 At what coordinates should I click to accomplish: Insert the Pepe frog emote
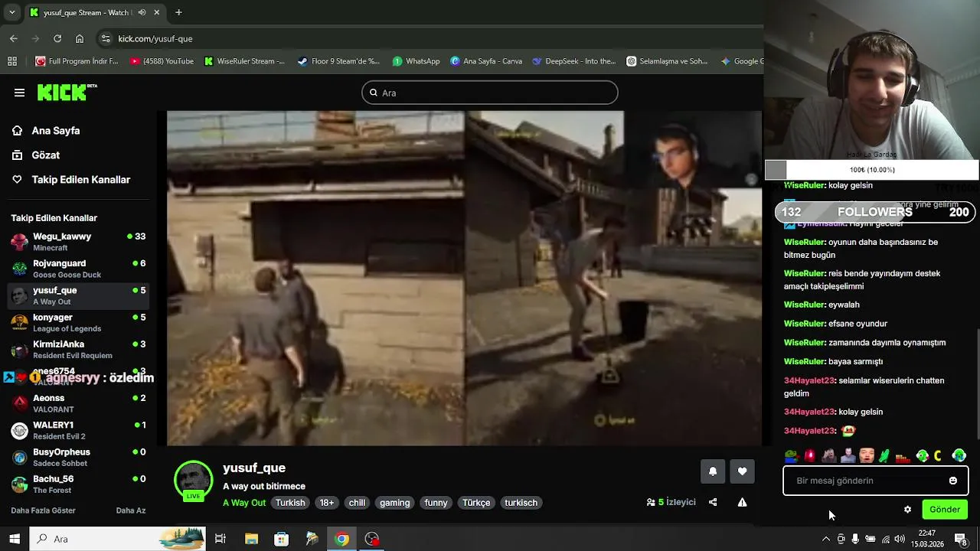click(x=792, y=456)
